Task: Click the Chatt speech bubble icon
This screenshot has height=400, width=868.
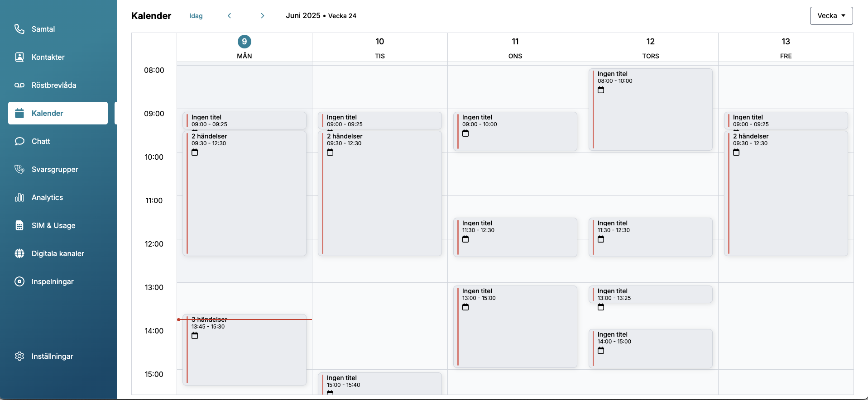Action: point(19,141)
